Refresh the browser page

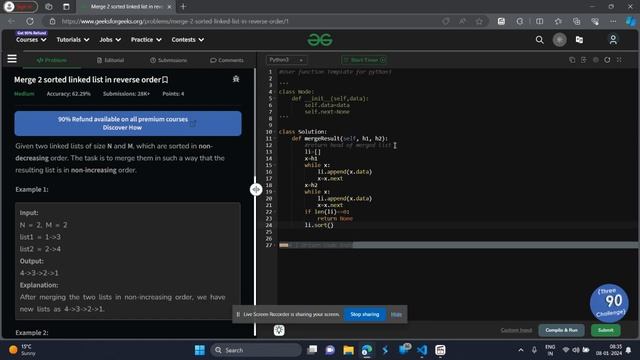click(x=30, y=21)
